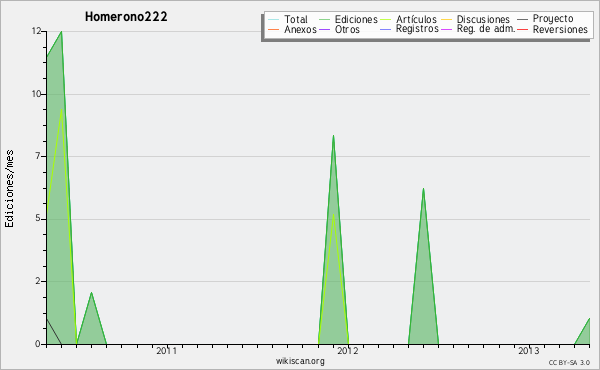Click the Reg. de adm. legend entry

[x=478, y=29]
